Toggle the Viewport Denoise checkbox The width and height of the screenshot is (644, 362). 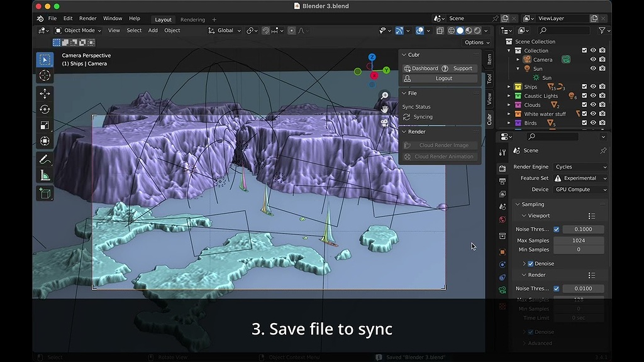(x=530, y=263)
